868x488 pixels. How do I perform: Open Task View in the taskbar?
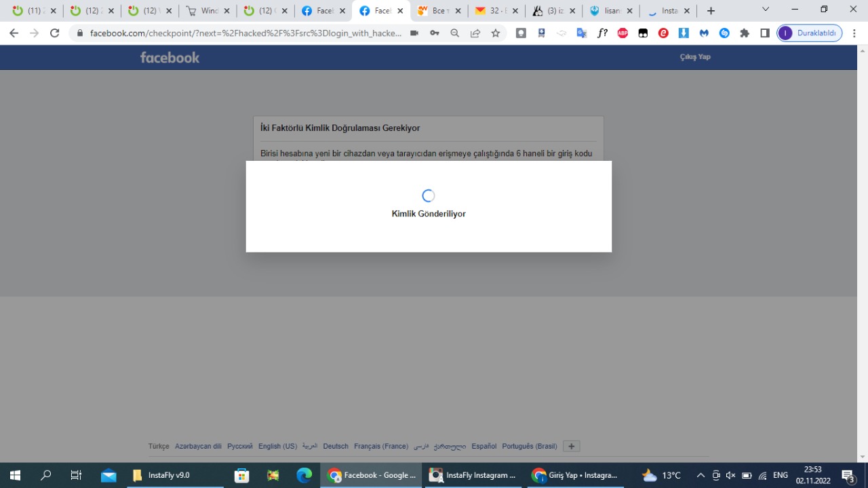76,475
